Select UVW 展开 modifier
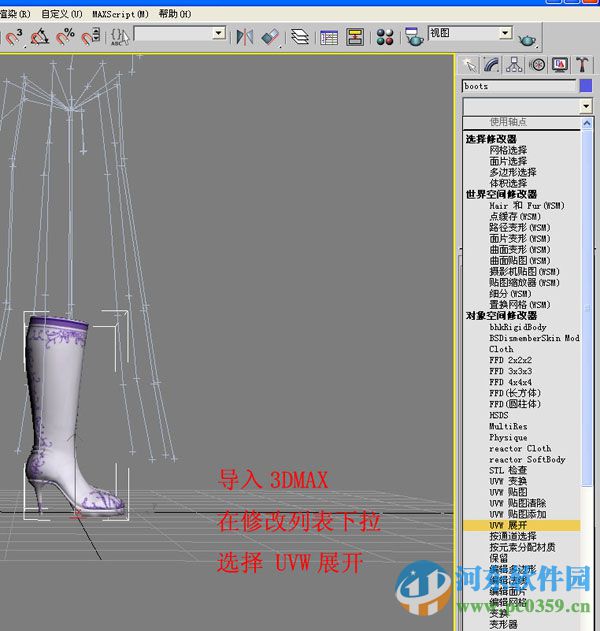The height and width of the screenshot is (631, 600). tap(521, 525)
